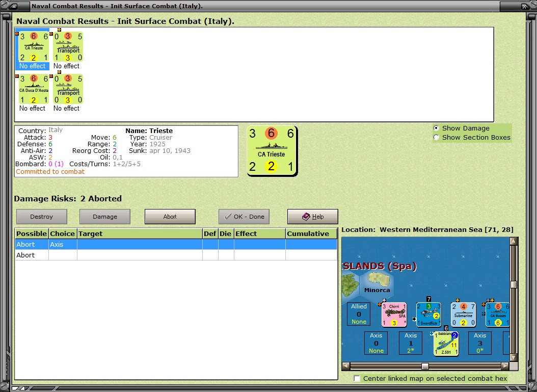Click the Possible column header
The image size is (537, 392).
pos(32,233)
